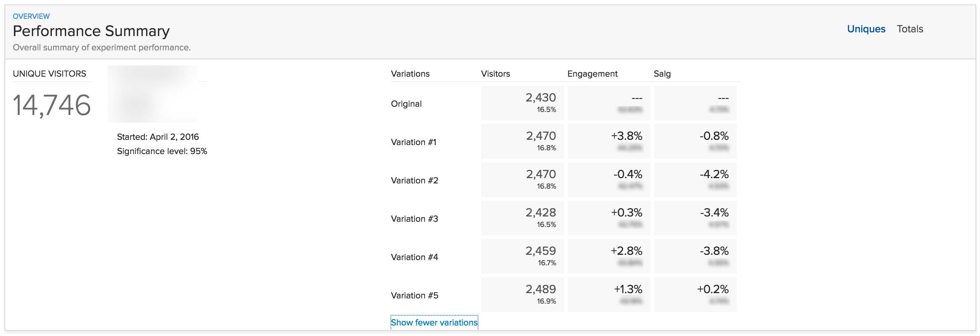Open Variation #2 from the list
The width and height of the screenshot is (980, 336).
[414, 180]
